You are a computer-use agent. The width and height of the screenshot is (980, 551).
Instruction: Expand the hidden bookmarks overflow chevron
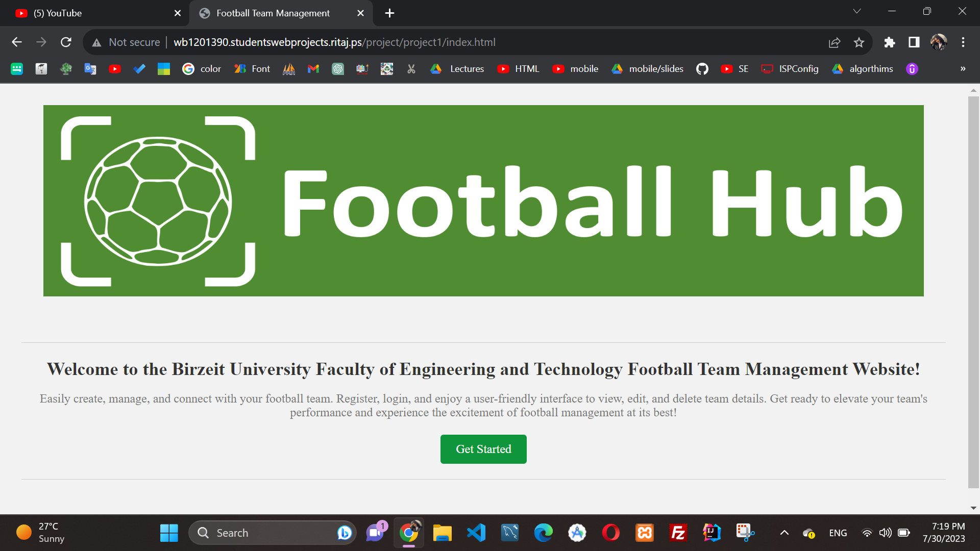point(963,68)
